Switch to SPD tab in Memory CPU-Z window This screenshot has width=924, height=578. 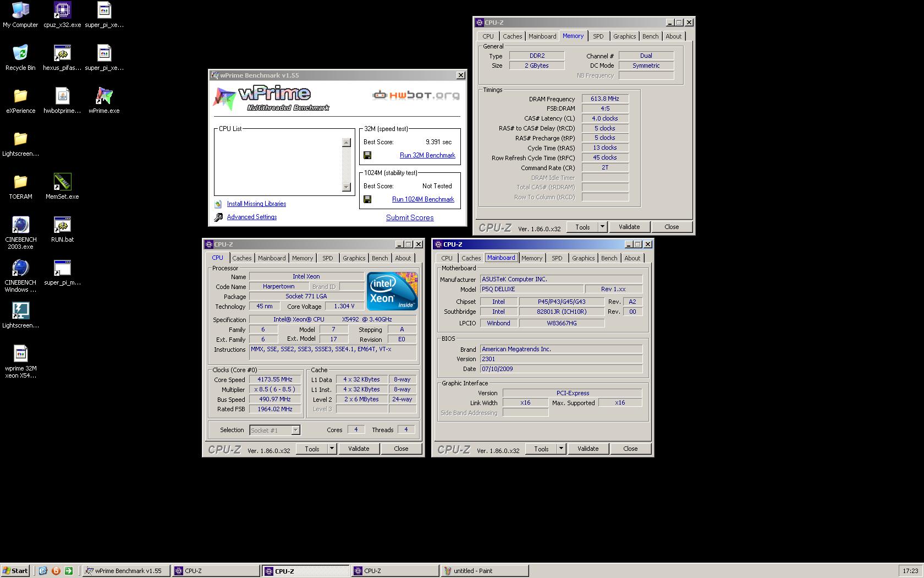tap(598, 36)
